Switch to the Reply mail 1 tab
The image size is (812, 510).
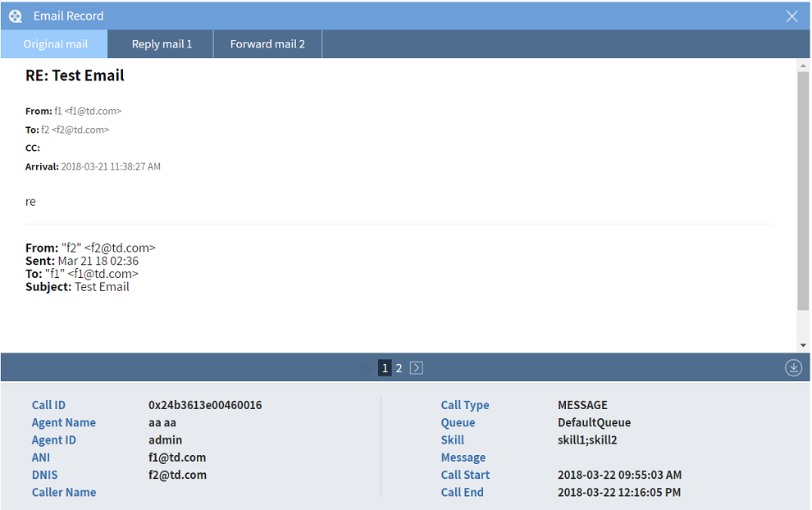(x=160, y=43)
